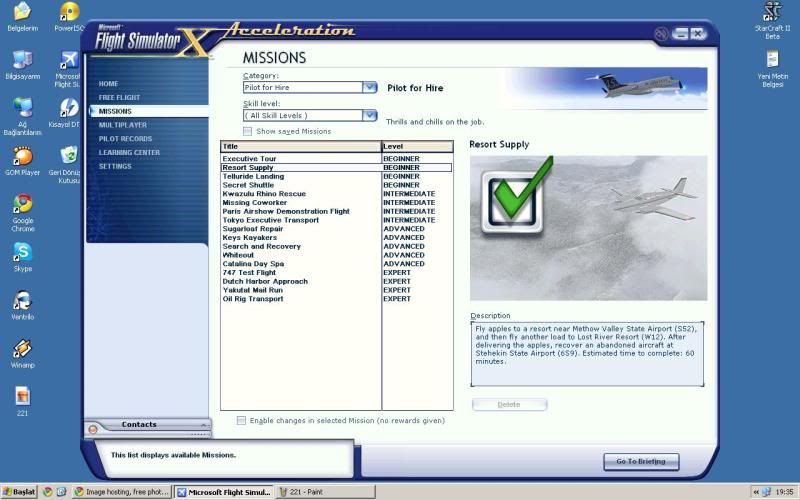The image size is (800, 500).
Task: Enable changes in selected Mission checkbox
Action: (x=241, y=420)
